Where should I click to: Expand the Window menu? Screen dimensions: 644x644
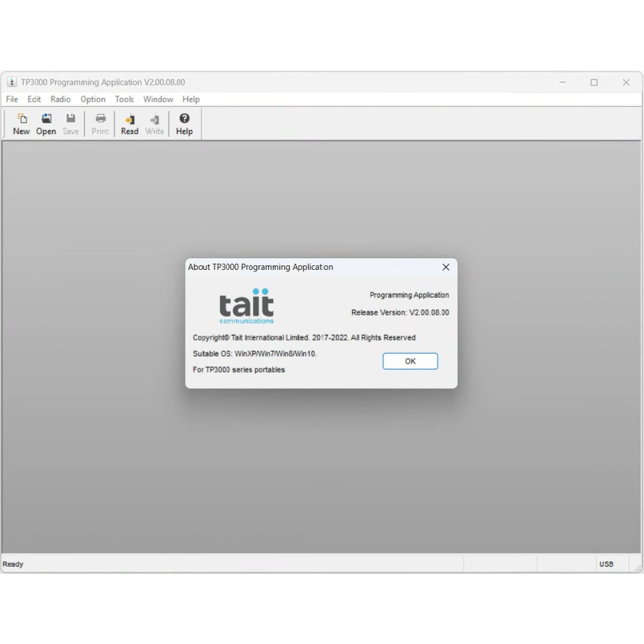coord(158,99)
